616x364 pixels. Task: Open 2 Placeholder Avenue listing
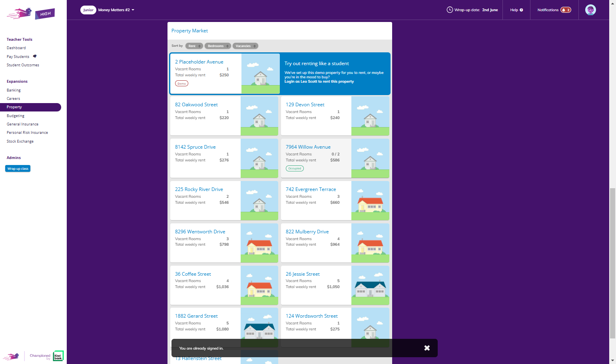coord(199,62)
